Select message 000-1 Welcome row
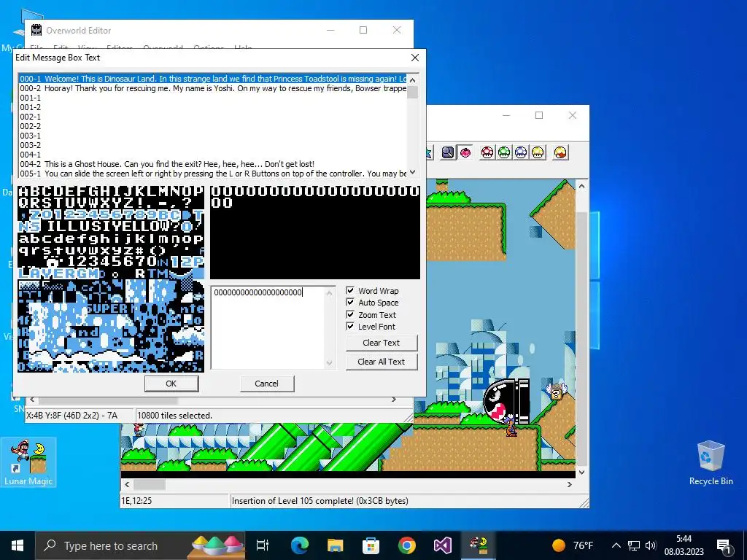 point(213,79)
